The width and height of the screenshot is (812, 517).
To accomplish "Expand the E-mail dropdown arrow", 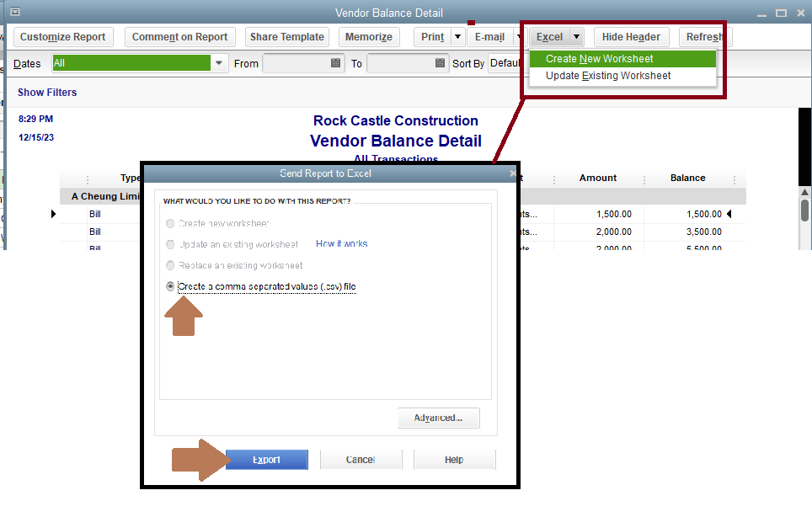I will [518, 37].
